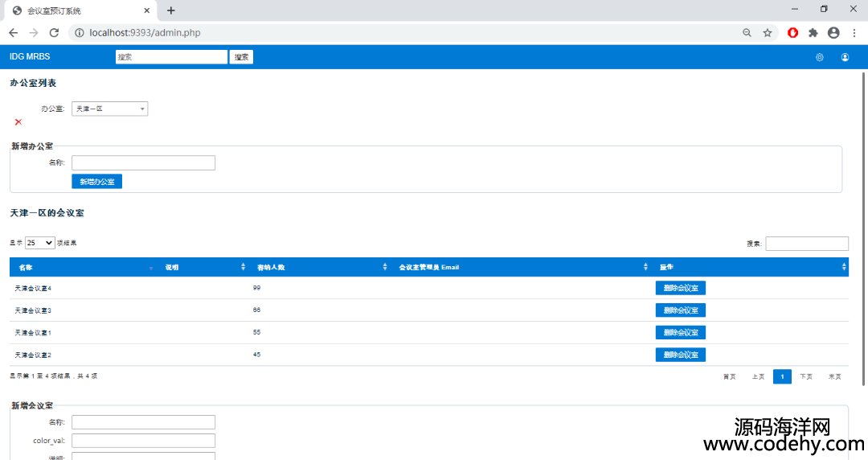Open the Chrome three-dot menu
Viewport: 868px width, 460px height.
click(x=854, y=33)
